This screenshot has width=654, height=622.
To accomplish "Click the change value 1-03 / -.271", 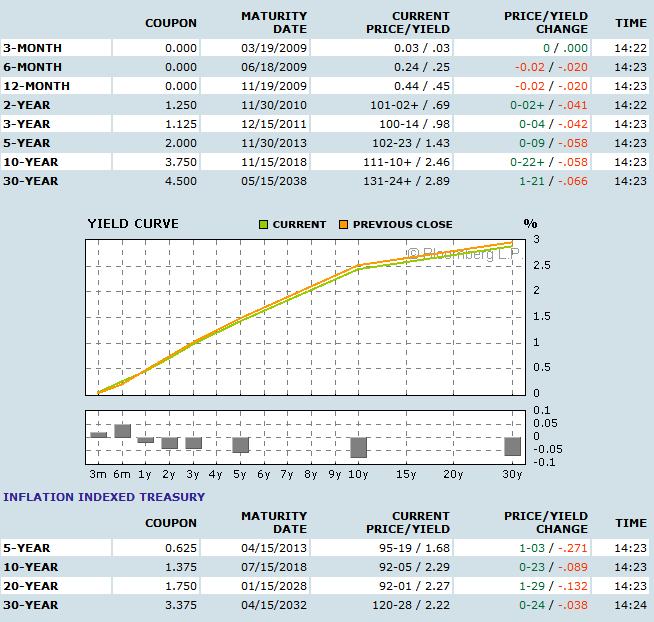I will point(553,548).
